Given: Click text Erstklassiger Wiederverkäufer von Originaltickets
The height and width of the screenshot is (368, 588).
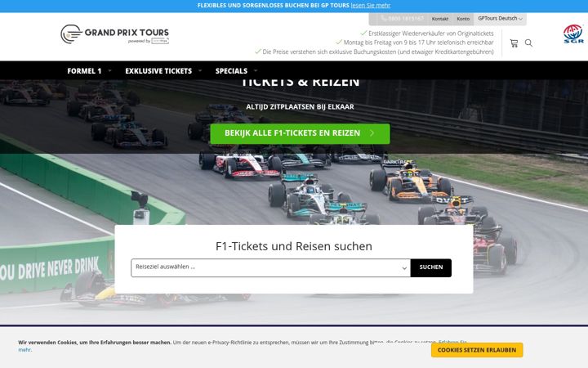Looking at the screenshot, I should pos(431,34).
